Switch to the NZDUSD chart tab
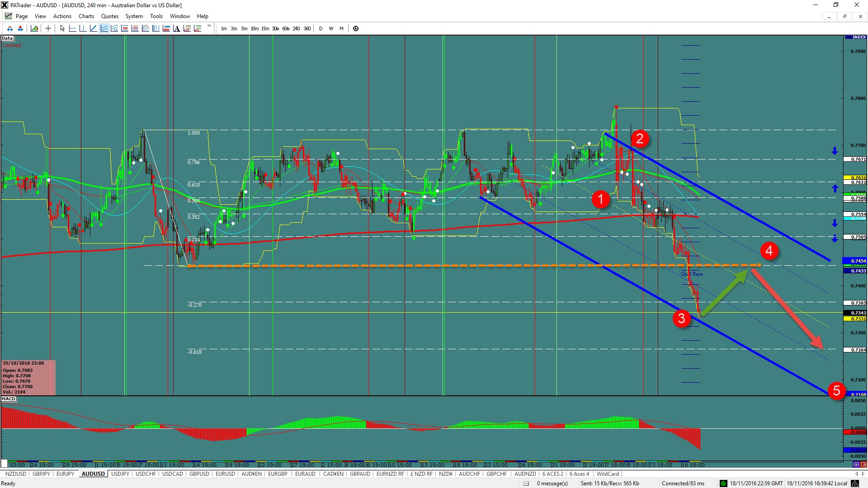This screenshot has height=488, width=868. tap(15, 474)
